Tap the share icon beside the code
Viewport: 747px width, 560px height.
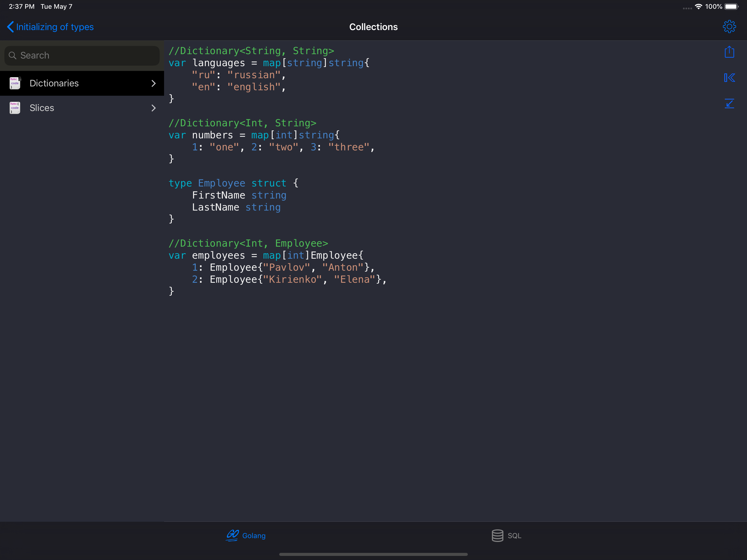click(729, 52)
